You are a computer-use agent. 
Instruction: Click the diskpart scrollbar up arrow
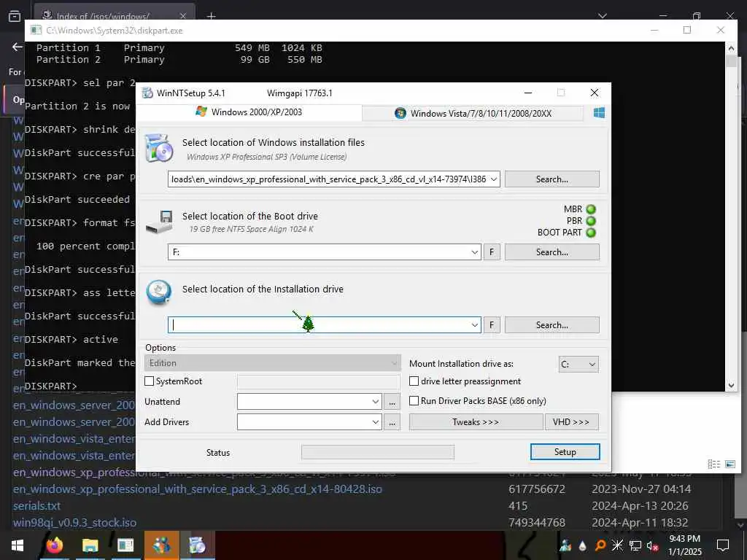coord(731,47)
